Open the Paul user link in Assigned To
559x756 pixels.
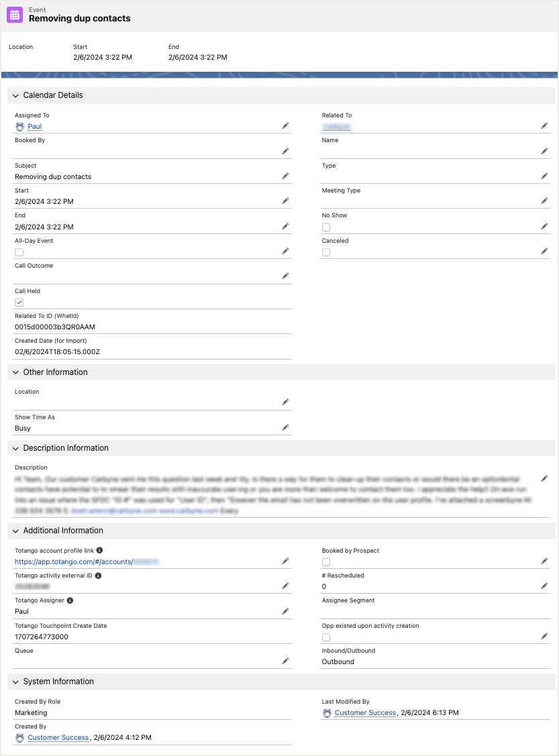[x=35, y=126]
